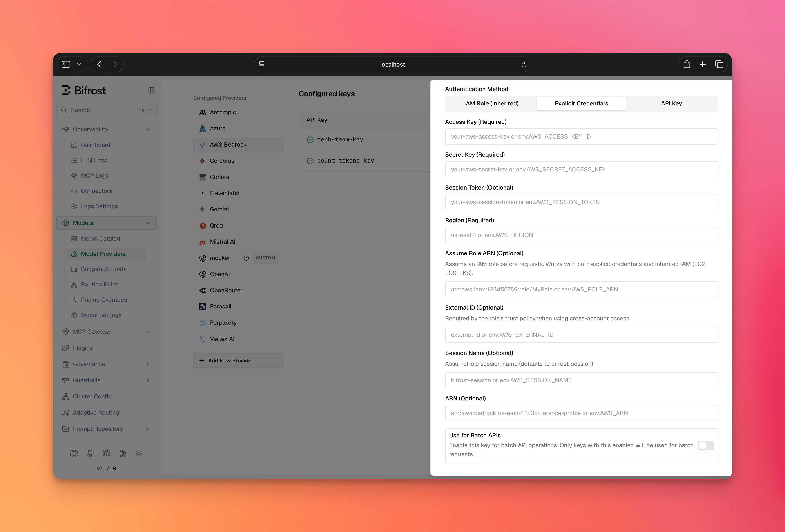The width and height of the screenshot is (785, 532).
Task: Focus the ARN (Optional) input field
Action: pyautogui.click(x=581, y=413)
